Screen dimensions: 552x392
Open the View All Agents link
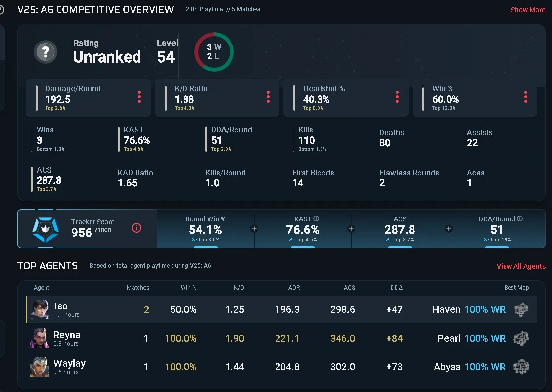521,266
